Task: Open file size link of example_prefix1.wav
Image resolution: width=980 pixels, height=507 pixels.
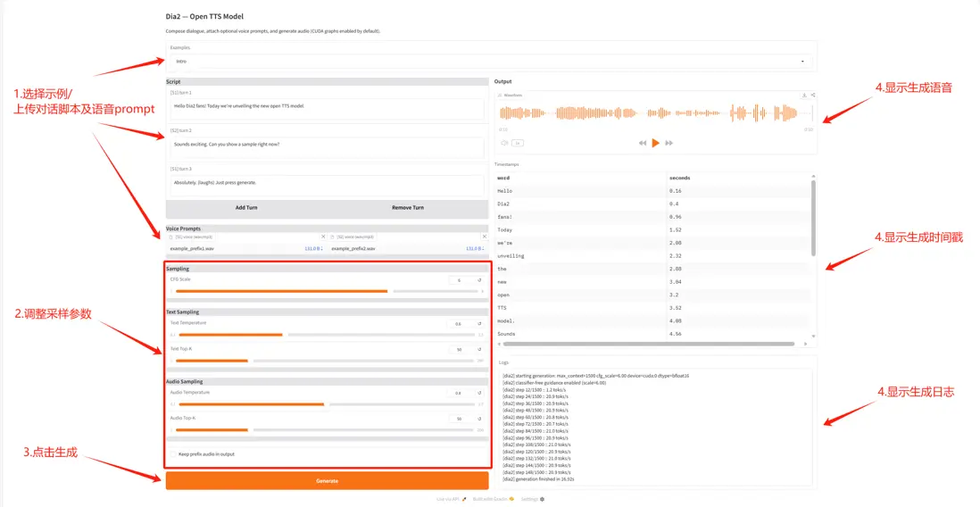Action: (x=313, y=249)
